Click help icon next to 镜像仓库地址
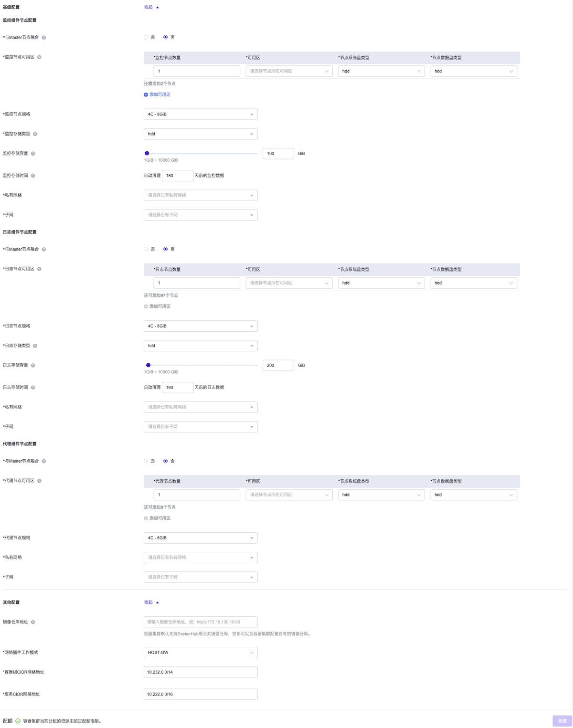The height and width of the screenshot is (728, 573). pos(33,622)
